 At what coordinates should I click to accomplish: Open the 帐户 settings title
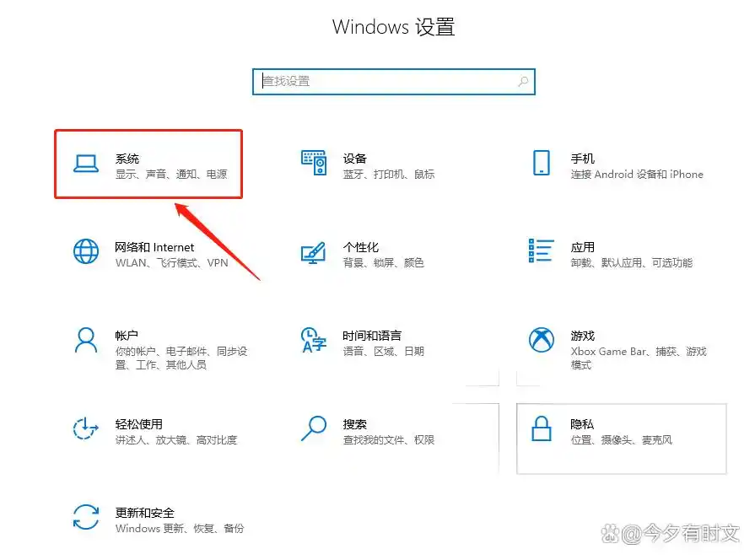[x=127, y=336]
